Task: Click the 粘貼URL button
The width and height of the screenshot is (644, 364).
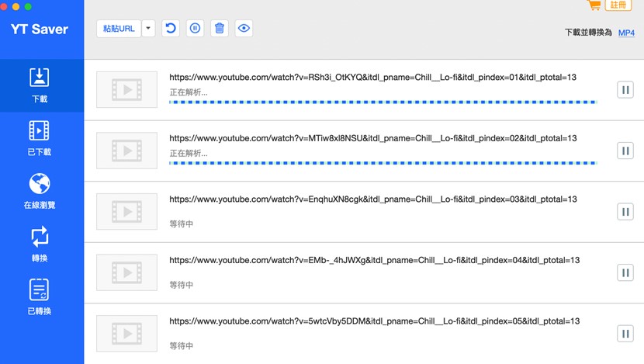Action: [x=119, y=29]
